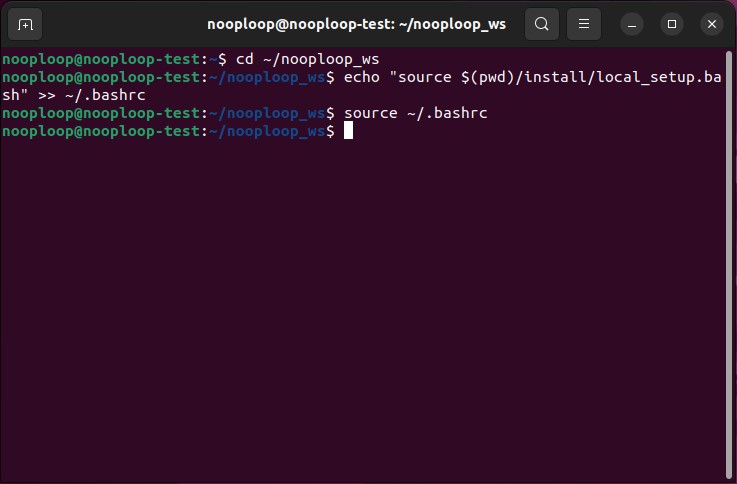Click the 'cd ~/nooploop_ws' command text
This screenshot has width=737, height=484.
(x=307, y=59)
